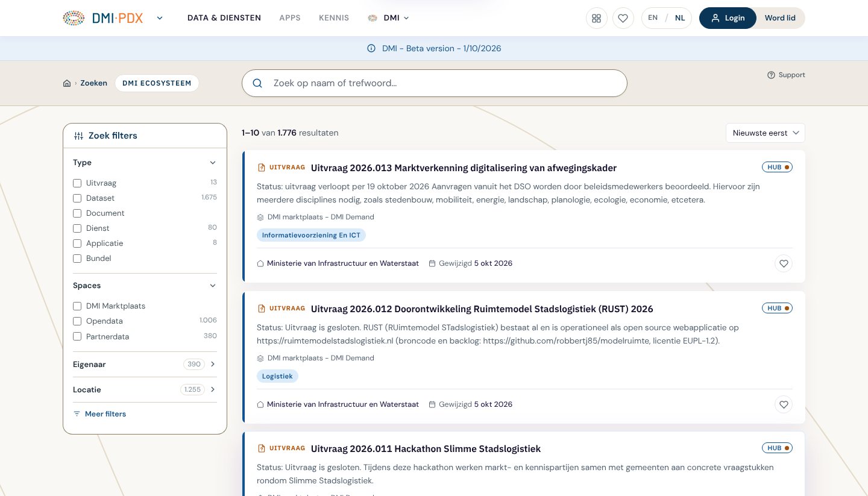Open the DATA & DIENSTEN menu
Image resolution: width=868 pixels, height=496 pixels.
224,18
